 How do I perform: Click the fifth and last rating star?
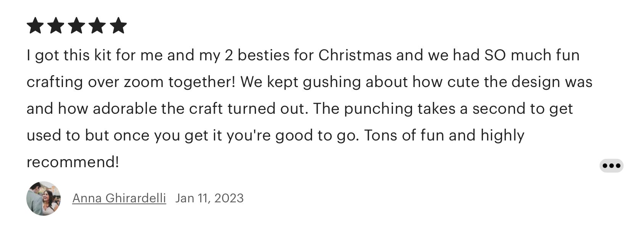click(x=118, y=26)
